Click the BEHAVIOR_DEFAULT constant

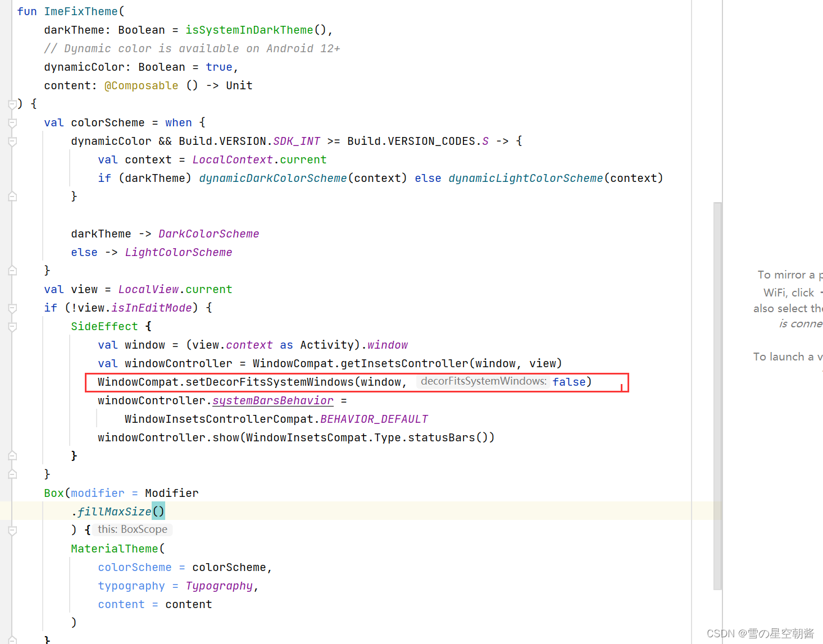click(374, 419)
